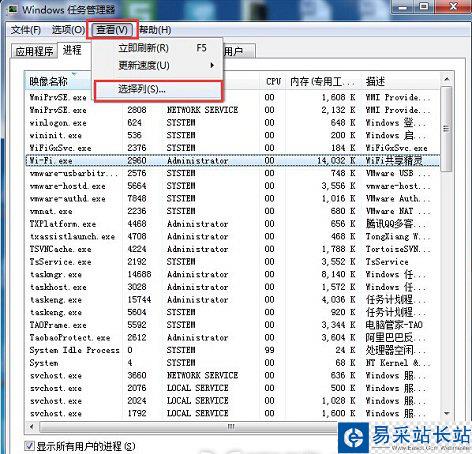This screenshot has height=454, width=472.
Task: Sort by the 映像名称 column header
Action: point(57,81)
